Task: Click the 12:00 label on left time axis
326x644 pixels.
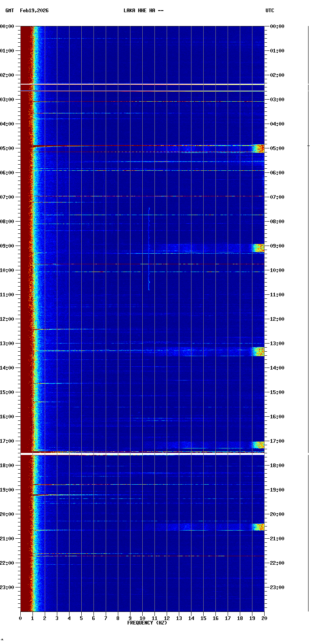Action: tap(7, 319)
